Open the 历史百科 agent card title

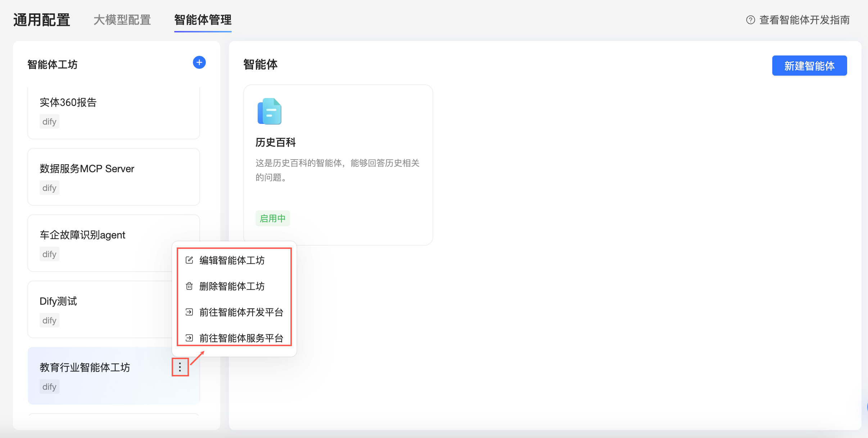(x=276, y=143)
